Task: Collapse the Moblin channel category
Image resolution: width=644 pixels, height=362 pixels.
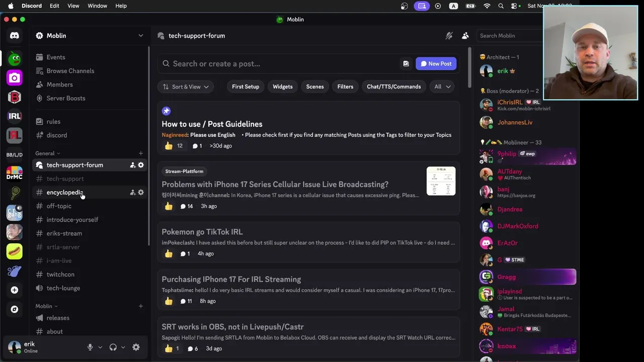Action: 47,306
